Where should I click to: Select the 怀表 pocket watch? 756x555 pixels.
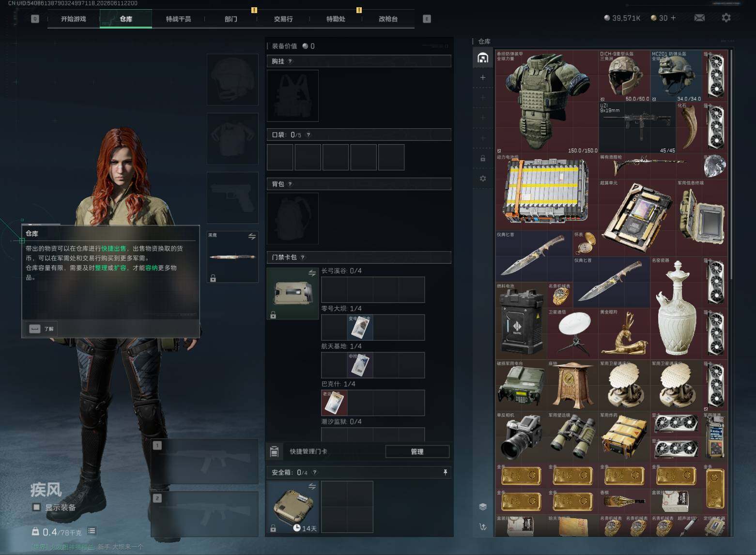(x=586, y=243)
